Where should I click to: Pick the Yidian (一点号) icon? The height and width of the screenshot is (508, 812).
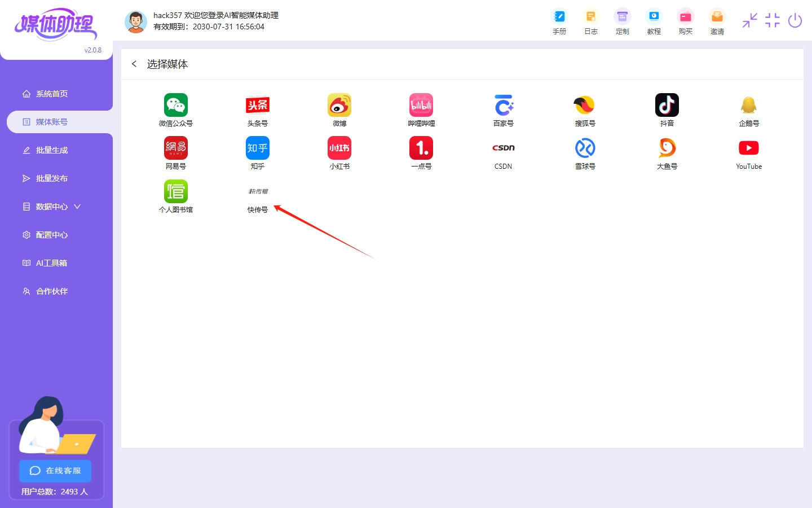(421, 148)
